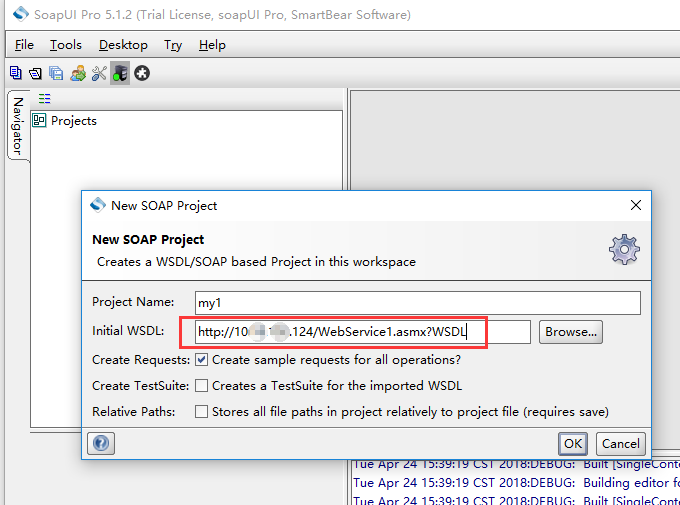Open the Help menu
680x505 pixels.
pos(212,45)
